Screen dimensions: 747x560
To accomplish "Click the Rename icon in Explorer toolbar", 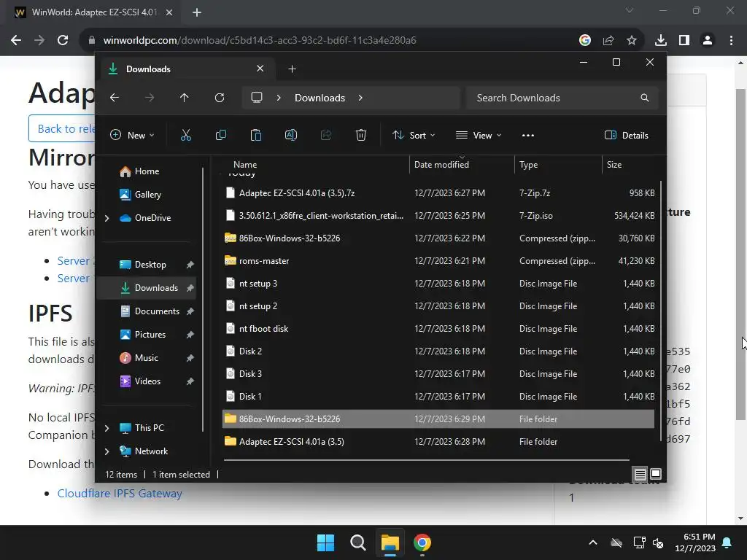I will coord(291,135).
